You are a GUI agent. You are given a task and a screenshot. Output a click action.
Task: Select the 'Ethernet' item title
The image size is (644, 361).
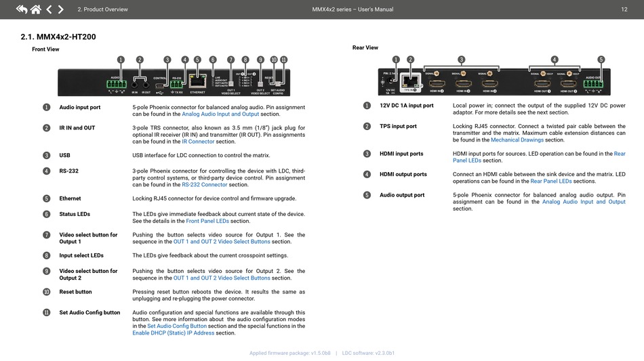(70, 198)
